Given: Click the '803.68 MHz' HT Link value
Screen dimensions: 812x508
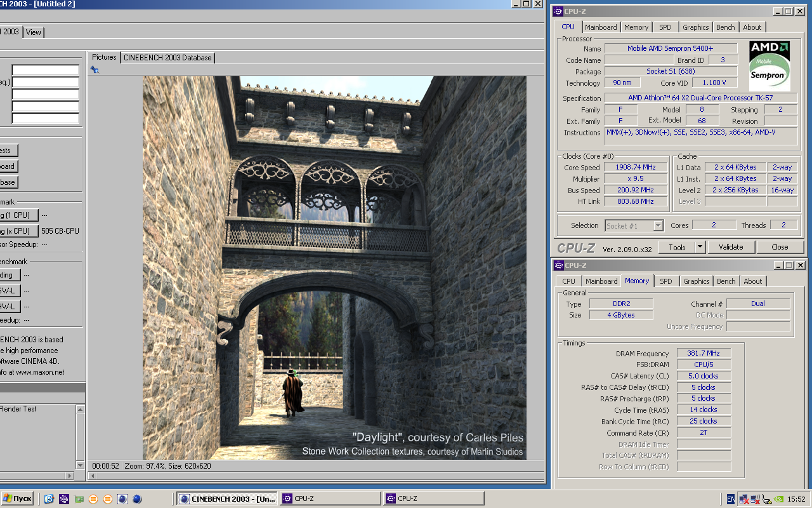Looking at the screenshot, I should click(635, 201).
